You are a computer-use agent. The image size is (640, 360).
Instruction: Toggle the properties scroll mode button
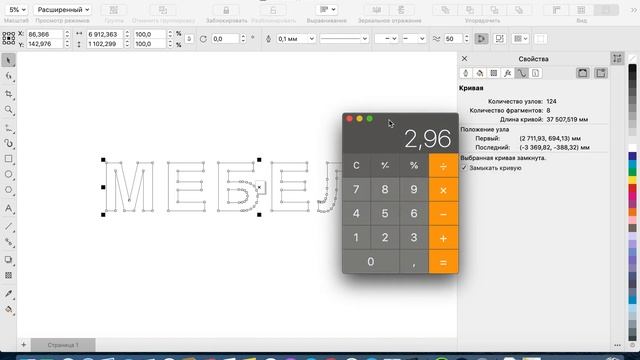tap(582, 73)
